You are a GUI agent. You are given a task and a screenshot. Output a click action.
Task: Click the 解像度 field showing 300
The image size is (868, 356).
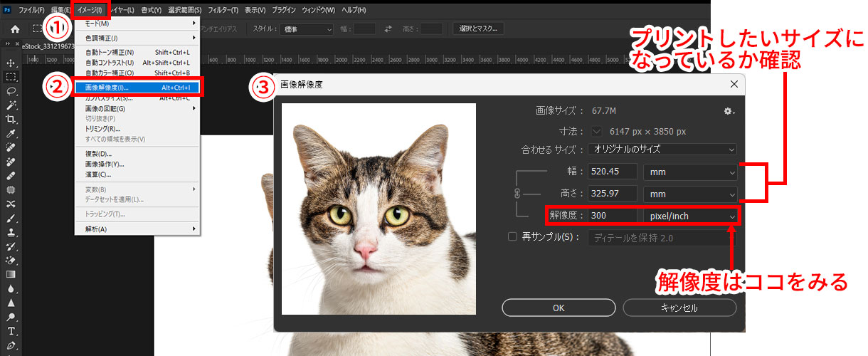point(613,216)
